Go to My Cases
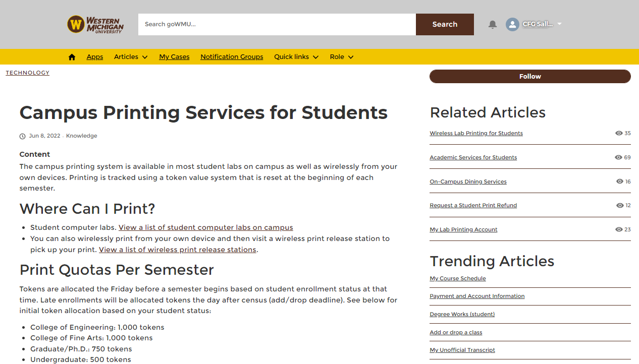Image resolution: width=639 pixels, height=364 pixels. coord(174,57)
